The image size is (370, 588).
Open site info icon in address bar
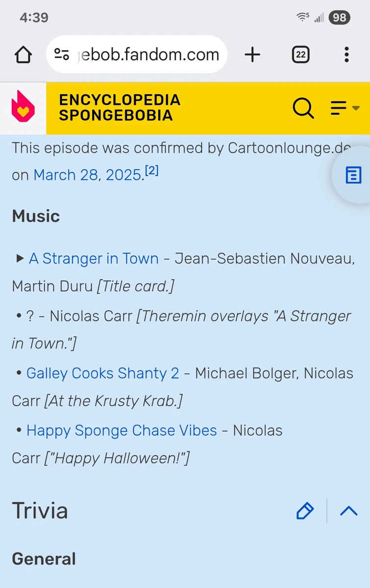(62, 54)
